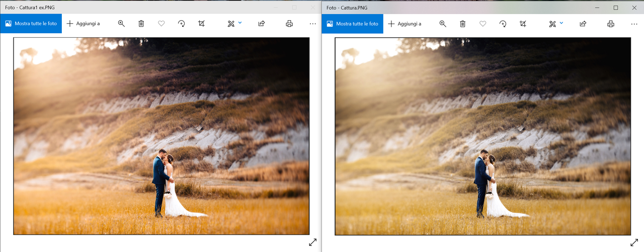Zoom in with magnifier in Cattura.PNG window

(443, 24)
